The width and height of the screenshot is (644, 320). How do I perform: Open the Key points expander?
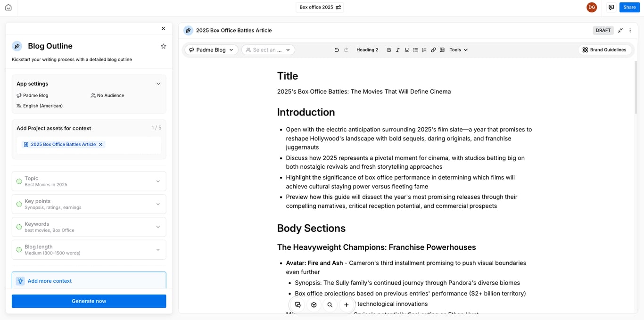pyautogui.click(x=158, y=204)
